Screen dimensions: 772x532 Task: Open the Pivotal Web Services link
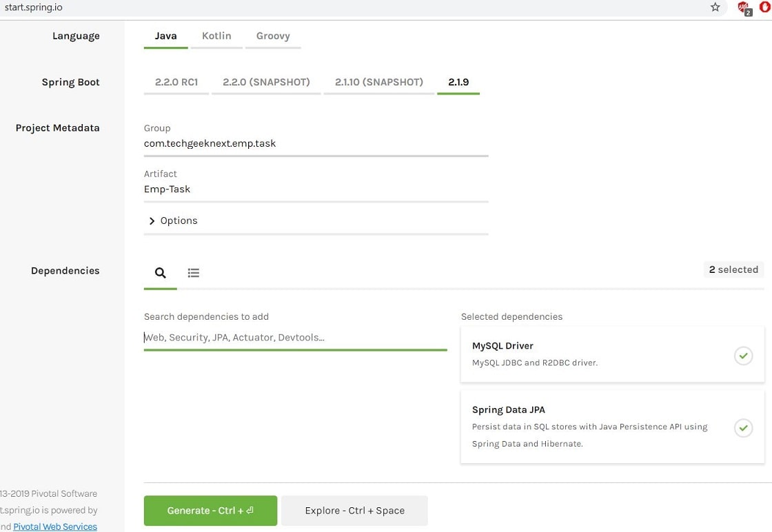tap(55, 526)
